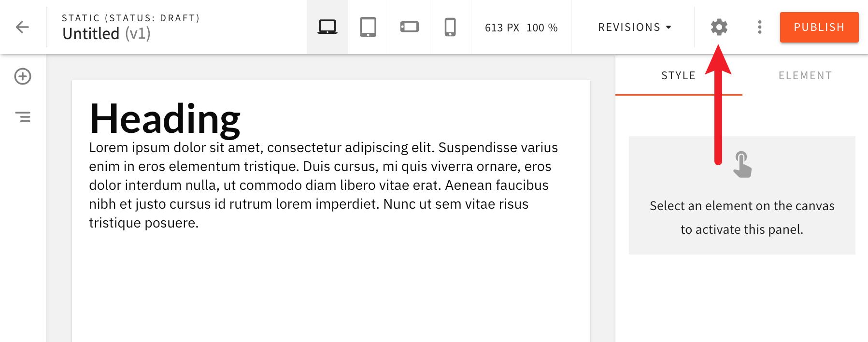Add element via the plus circle icon
This screenshot has height=342, width=868.
click(23, 76)
